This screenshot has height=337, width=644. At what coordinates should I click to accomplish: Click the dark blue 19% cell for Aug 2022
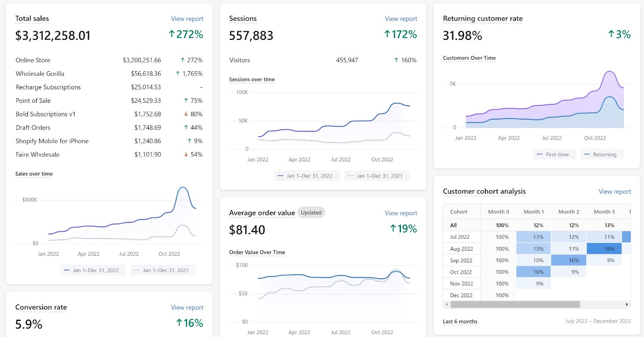click(604, 249)
